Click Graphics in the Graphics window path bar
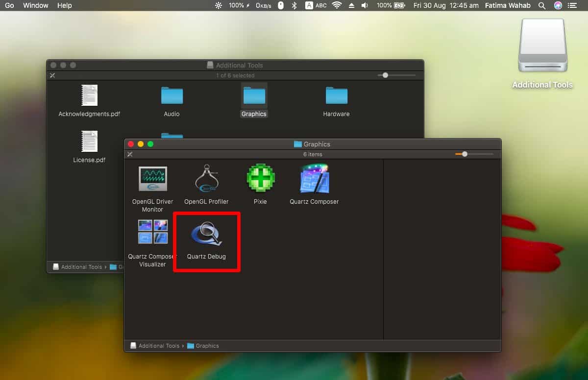This screenshot has width=588, height=380. point(203,346)
